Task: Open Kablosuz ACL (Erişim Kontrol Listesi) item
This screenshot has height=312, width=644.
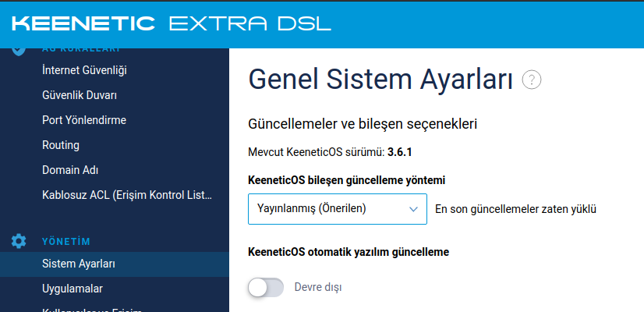Action: pyautogui.click(x=127, y=195)
